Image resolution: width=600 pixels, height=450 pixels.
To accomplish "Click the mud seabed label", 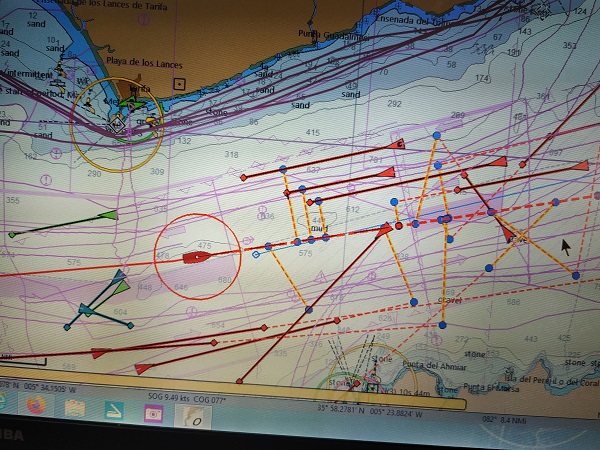I will (319, 228).
